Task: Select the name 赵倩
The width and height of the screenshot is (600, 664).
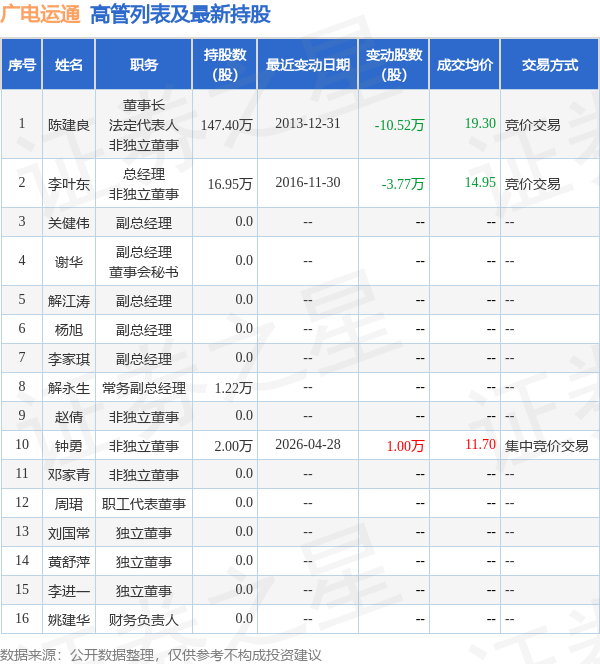Action: click(x=69, y=417)
